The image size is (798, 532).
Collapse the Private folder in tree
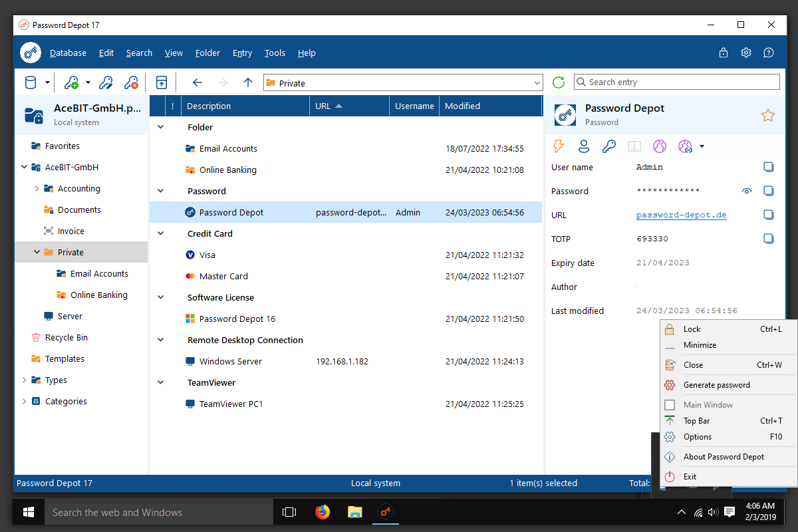(37, 253)
